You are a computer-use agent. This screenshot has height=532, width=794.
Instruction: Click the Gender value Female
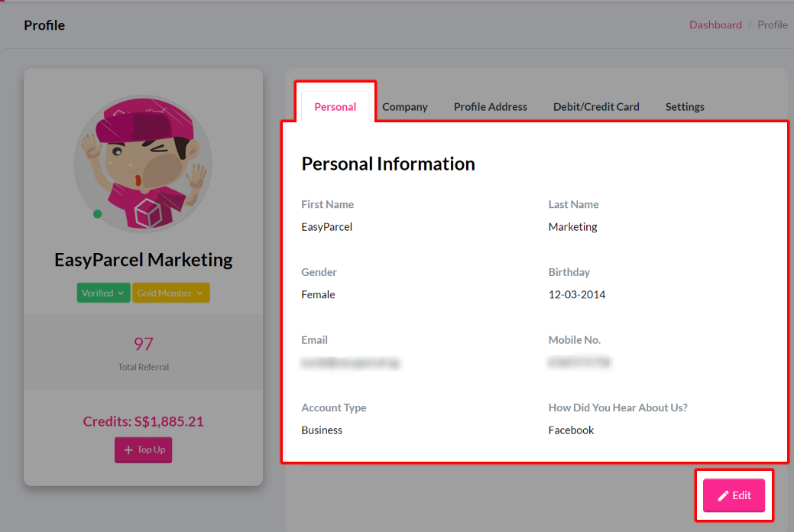[x=318, y=294]
